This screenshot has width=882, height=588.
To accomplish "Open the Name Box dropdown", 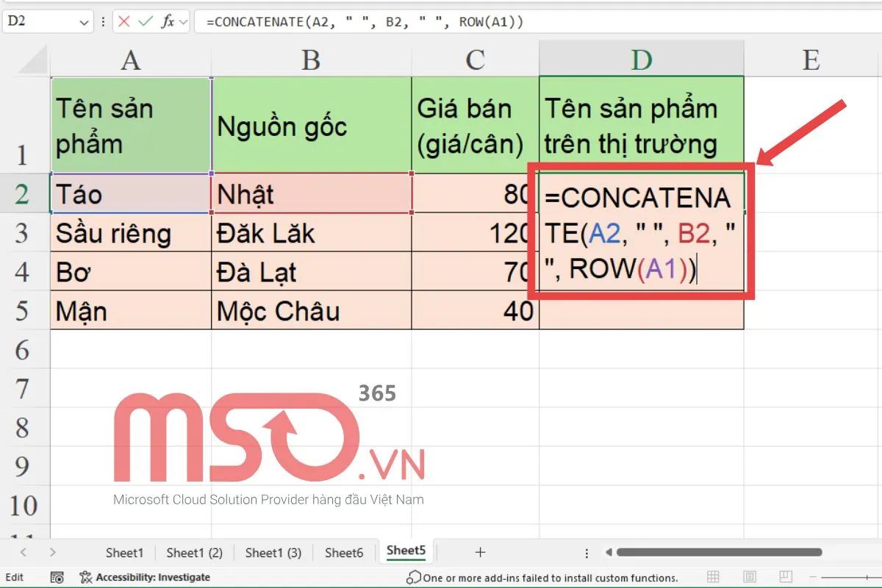I will (83, 21).
